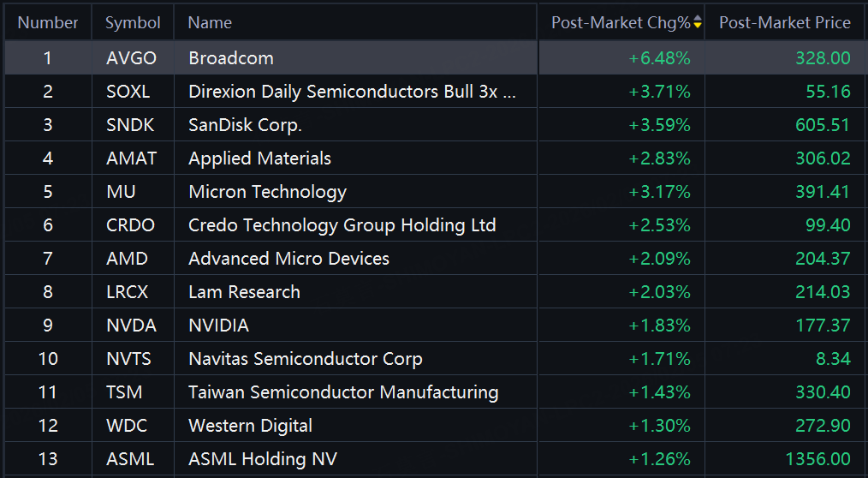Open the SOXL ticker symbol

click(128, 92)
